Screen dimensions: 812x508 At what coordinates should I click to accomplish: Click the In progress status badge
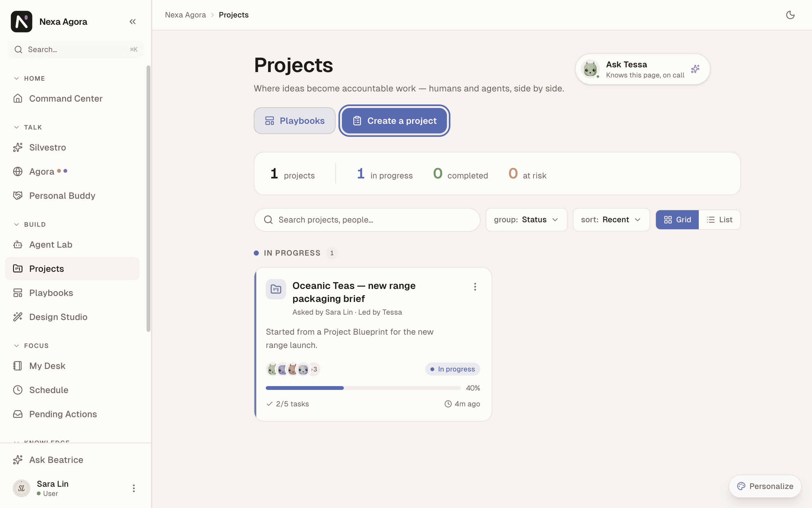(453, 369)
